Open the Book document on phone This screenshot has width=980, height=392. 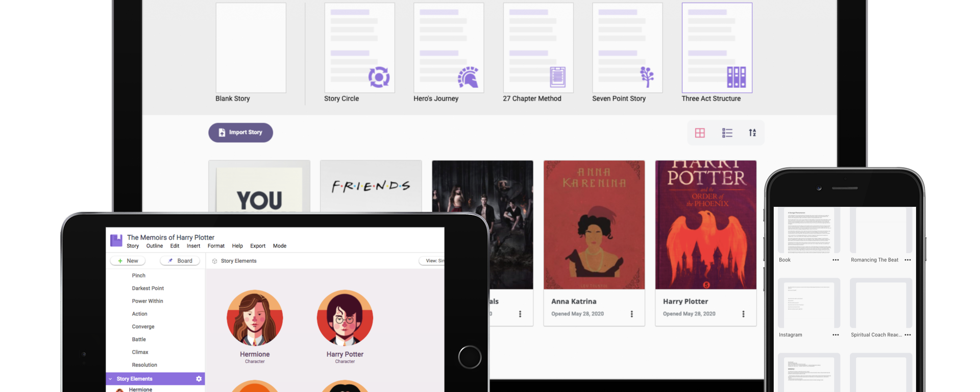(809, 230)
